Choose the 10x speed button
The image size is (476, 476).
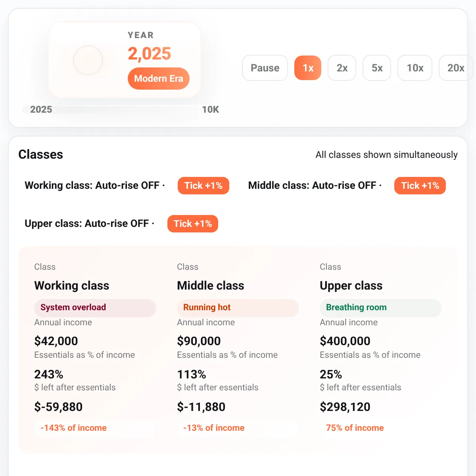(x=415, y=68)
